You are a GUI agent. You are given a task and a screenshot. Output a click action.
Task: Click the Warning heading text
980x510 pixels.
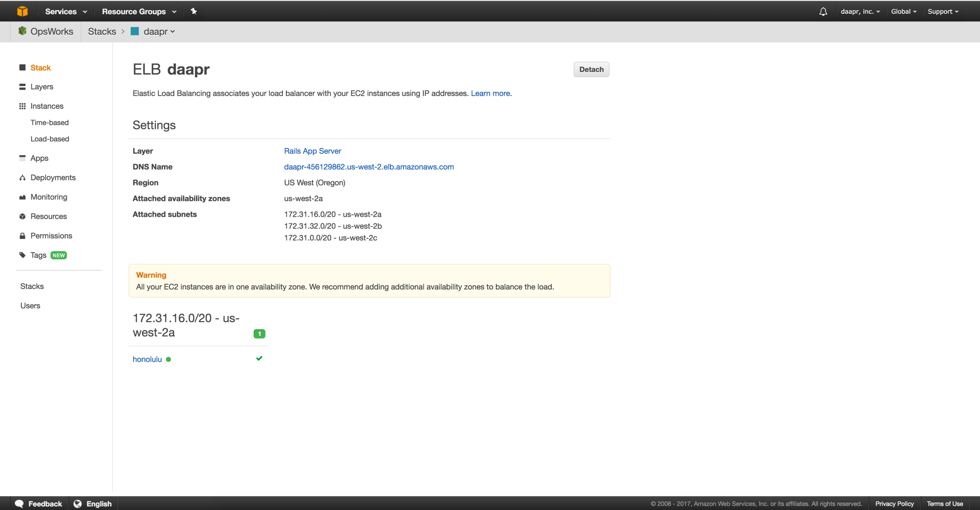coord(151,275)
